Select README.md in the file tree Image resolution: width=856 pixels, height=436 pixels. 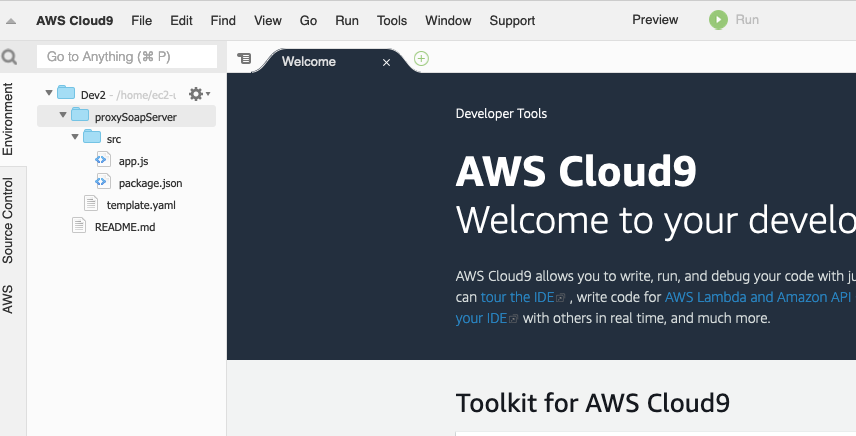coord(125,227)
